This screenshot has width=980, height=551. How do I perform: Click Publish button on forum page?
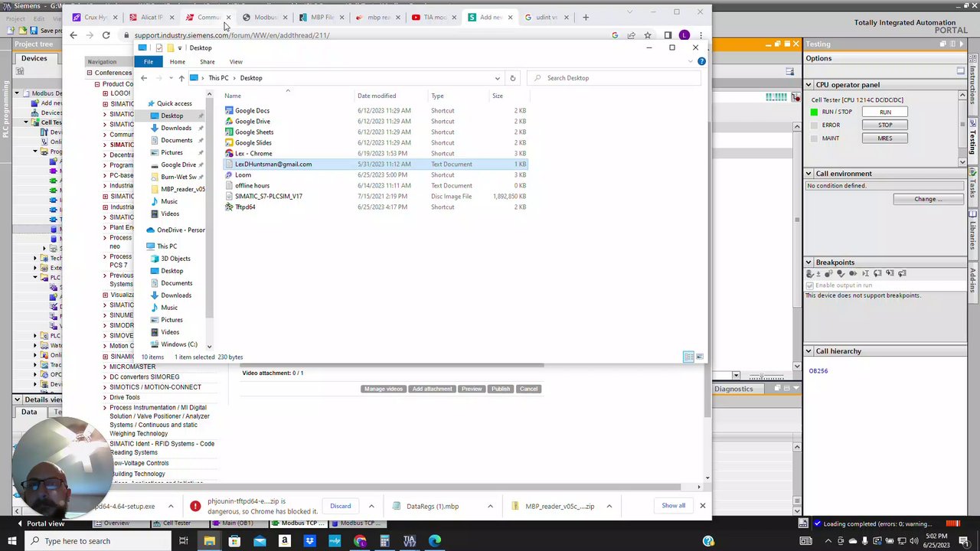(x=501, y=389)
